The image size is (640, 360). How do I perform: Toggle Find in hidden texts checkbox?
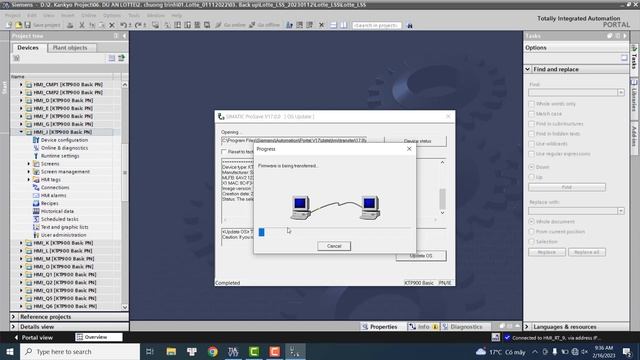click(531, 134)
